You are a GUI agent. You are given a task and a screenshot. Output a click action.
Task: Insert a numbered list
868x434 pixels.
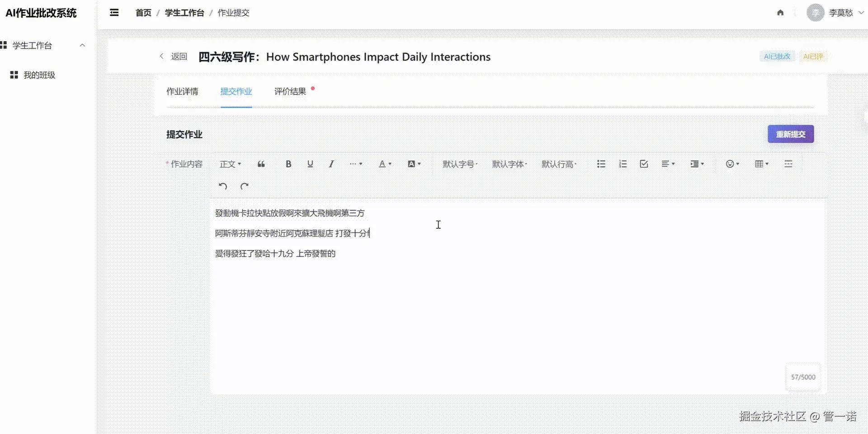[x=623, y=164]
